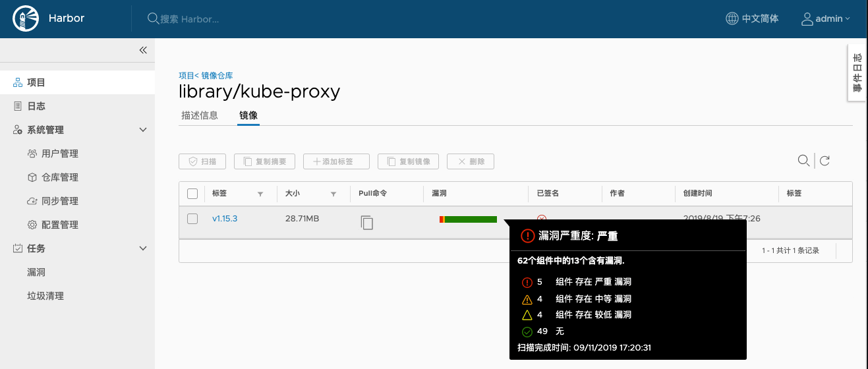
Task: Click the globe language icon
Action: coord(732,18)
